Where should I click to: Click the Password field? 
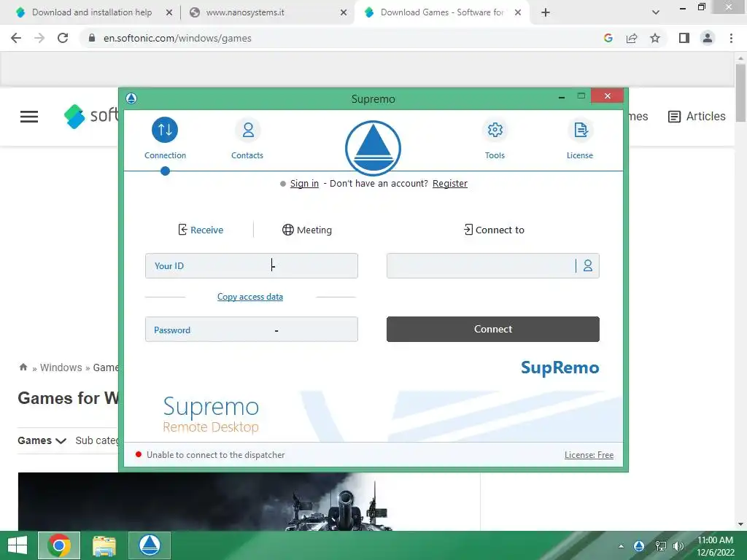coord(252,330)
